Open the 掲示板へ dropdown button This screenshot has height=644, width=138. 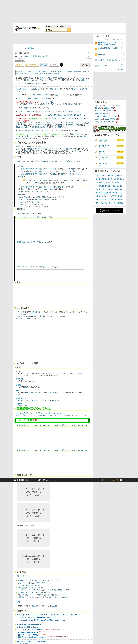point(54,65)
